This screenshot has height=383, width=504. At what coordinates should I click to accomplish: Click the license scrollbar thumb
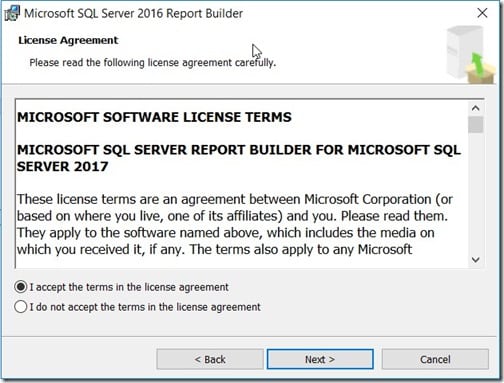click(x=476, y=125)
